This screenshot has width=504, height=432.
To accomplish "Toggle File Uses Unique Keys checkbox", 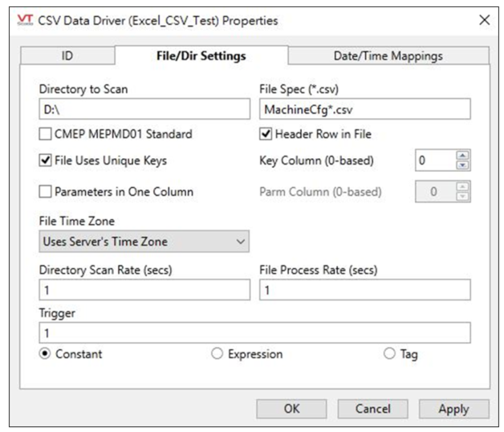I will click(45, 160).
